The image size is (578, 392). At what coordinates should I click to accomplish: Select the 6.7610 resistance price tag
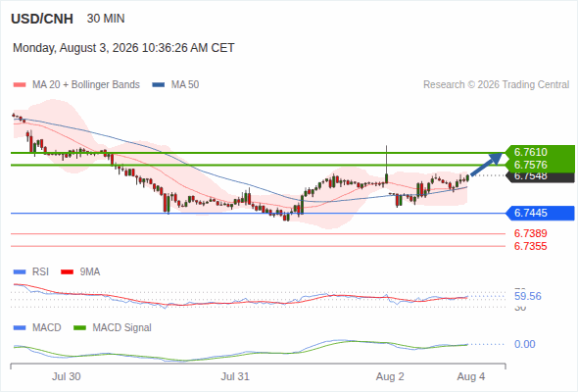(541, 152)
